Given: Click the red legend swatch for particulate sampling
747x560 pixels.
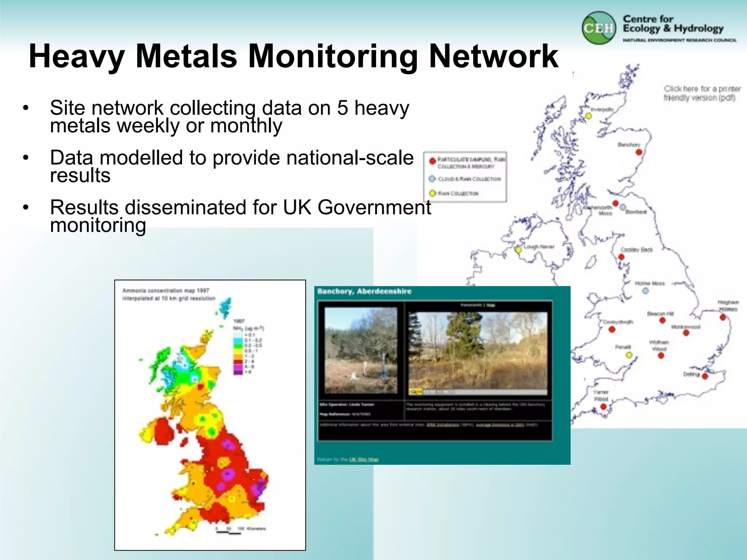Looking at the screenshot, I should [x=432, y=161].
